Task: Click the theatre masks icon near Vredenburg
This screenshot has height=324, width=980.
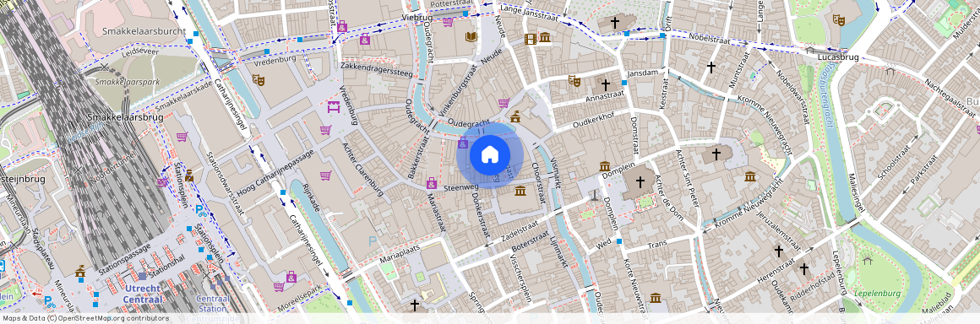Action: (x=259, y=79)
